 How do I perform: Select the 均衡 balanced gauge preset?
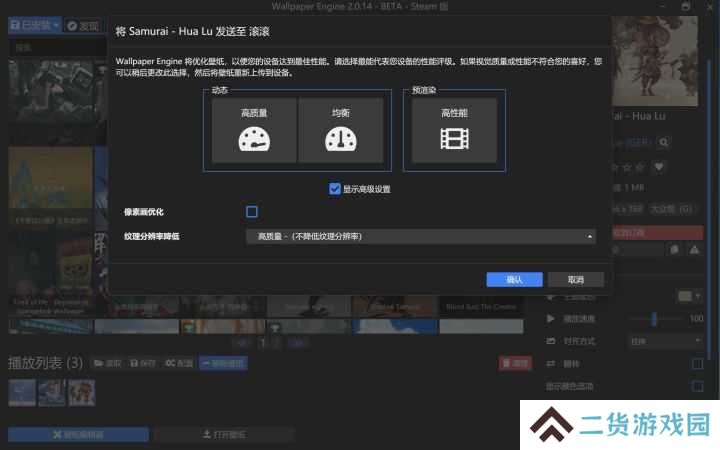click(x=340, y=130)
